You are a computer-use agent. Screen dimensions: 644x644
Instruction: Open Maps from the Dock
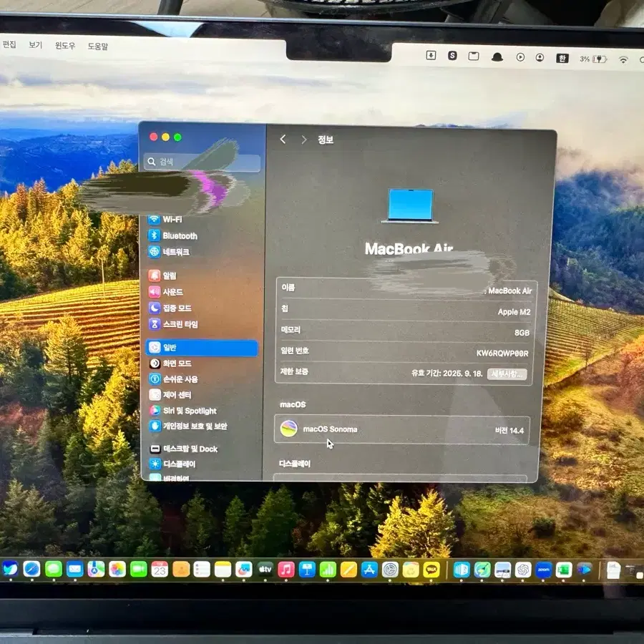tap(96, 570)
